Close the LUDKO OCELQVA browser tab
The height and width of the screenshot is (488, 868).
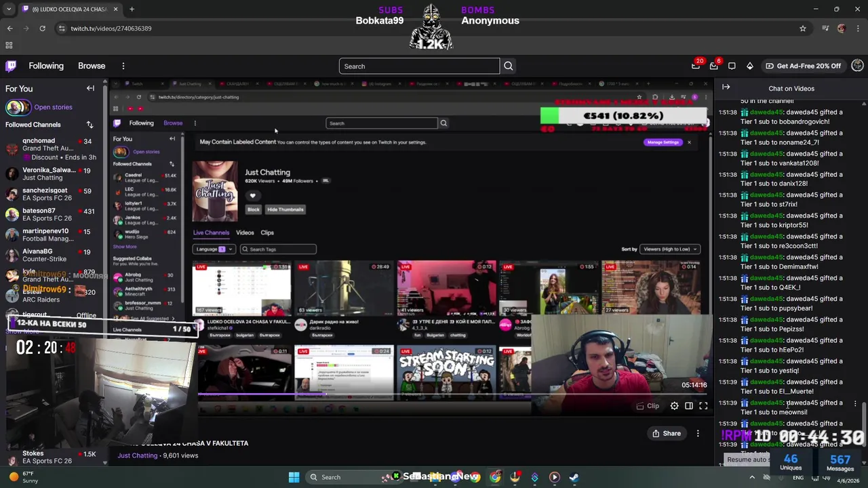point(115,9)
